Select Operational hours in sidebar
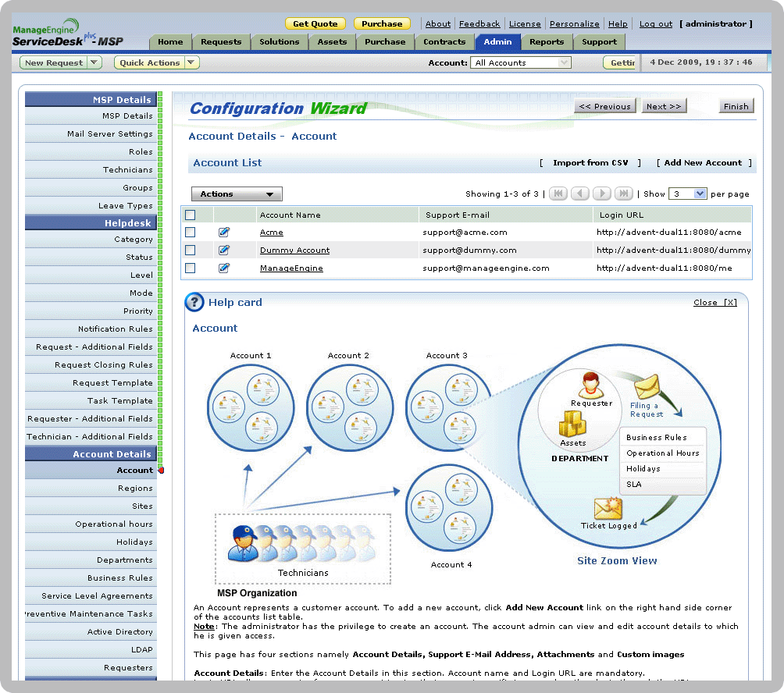The height and width of the screenshot is (693, 784). (x=91, y=524)
